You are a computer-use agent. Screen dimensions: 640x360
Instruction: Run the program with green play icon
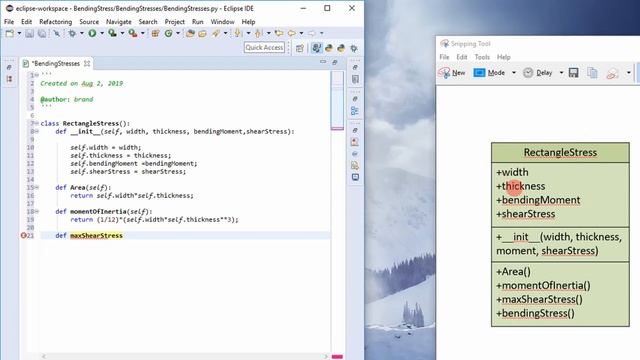(x=93, y=33)
